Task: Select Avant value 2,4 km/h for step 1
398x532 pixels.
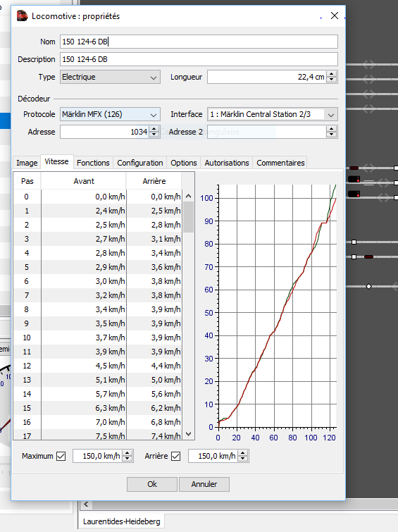Action: pos(84,211)
